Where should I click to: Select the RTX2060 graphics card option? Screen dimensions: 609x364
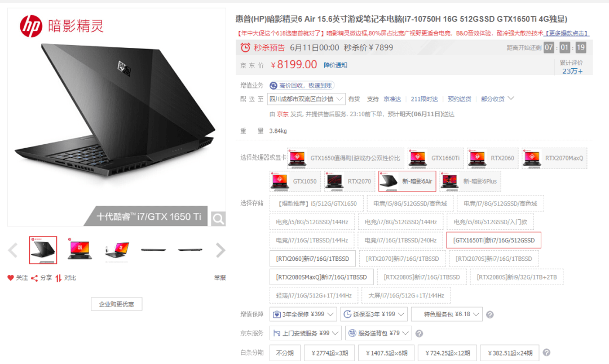coord(493,158)
